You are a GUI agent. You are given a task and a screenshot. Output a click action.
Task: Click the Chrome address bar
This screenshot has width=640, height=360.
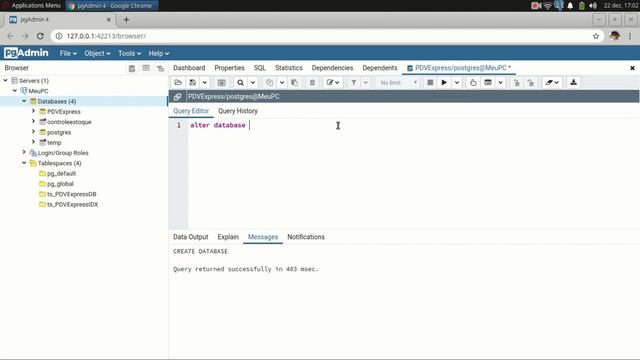(327, 36)
